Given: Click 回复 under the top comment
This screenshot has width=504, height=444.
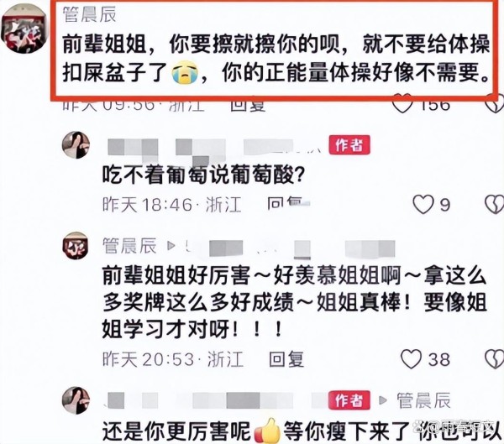Looking at the screenshot, I should 248,105.
